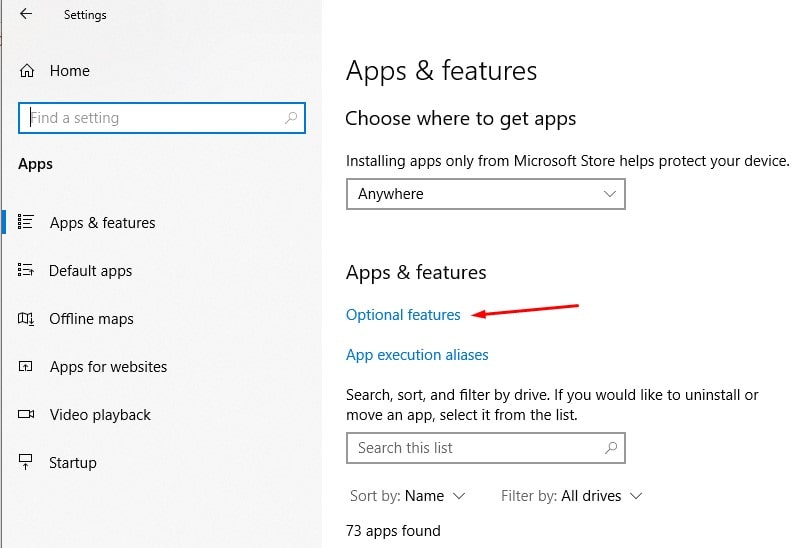This screenshot has height=548, width=811.
Task: Click the Offline maps icon
Action: [x=27, y=319]
